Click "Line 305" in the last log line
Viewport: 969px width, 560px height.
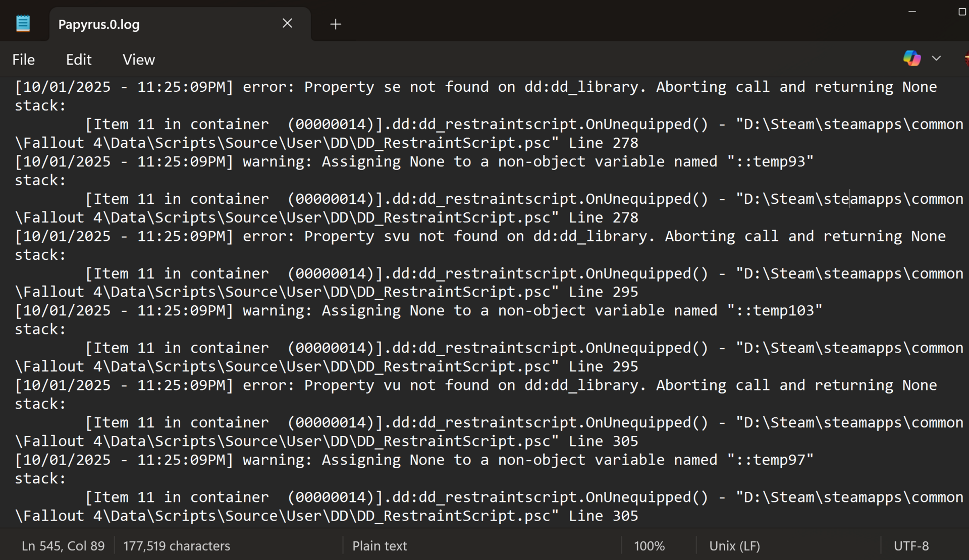(603, 516)
